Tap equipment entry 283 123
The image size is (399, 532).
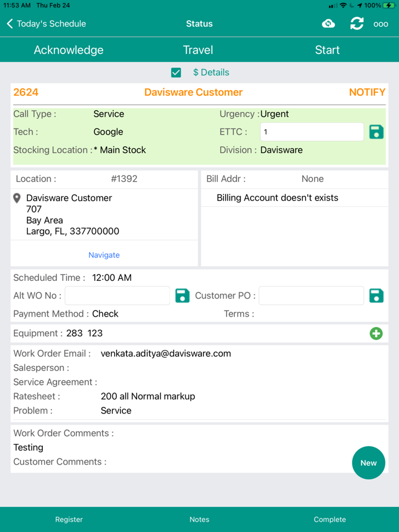tap(84, 333)
